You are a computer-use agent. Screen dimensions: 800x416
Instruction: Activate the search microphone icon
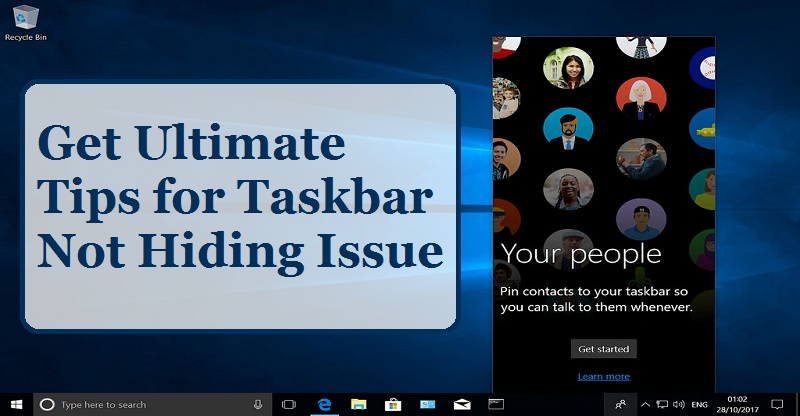(x=258, y=405)
